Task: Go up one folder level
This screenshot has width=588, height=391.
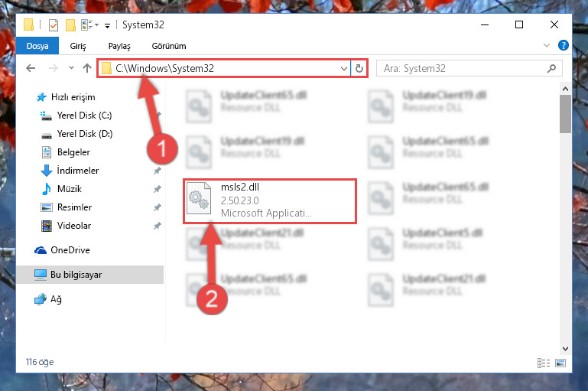Action: 87,68
